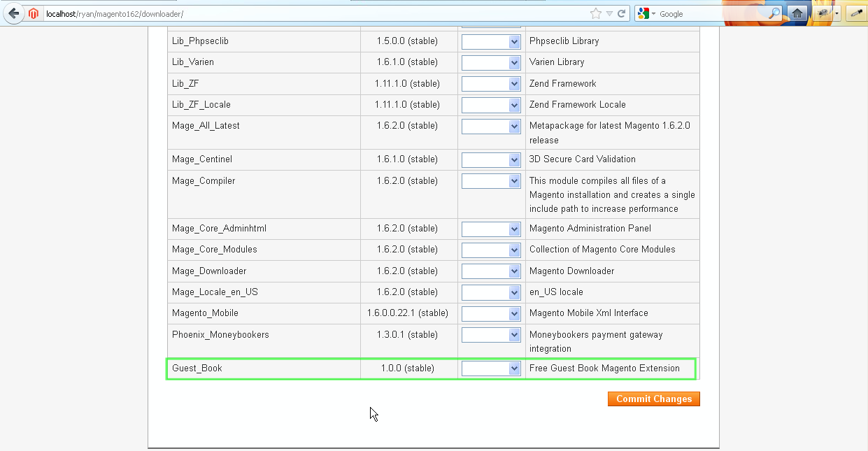Click the search magnifier icon in Google box

[x=774, y=13]
